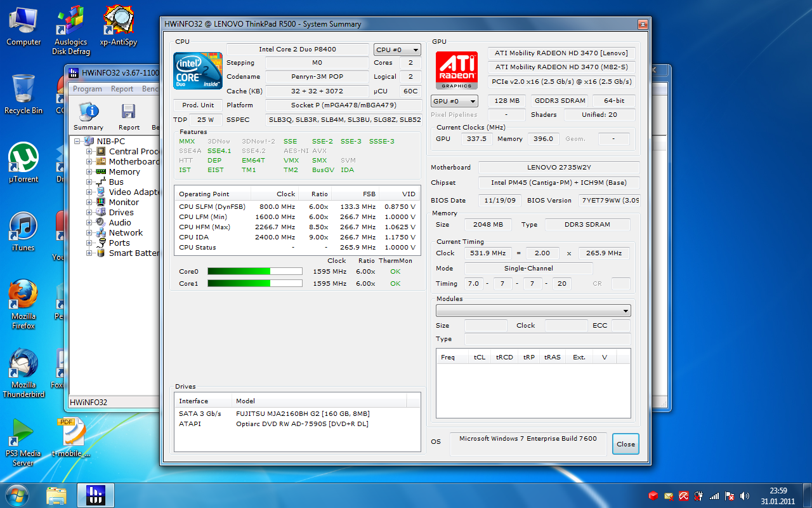Select Memory module icon in tree
The width and height of the screenshot is (812, 508).
[101, 171]
